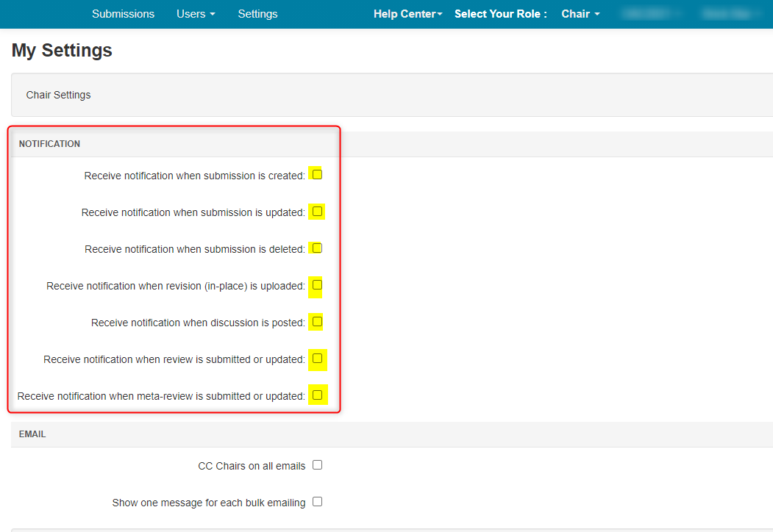Click the Chair Settings panel heading
This screenshot has height=532, width=773.
(58, 95)
